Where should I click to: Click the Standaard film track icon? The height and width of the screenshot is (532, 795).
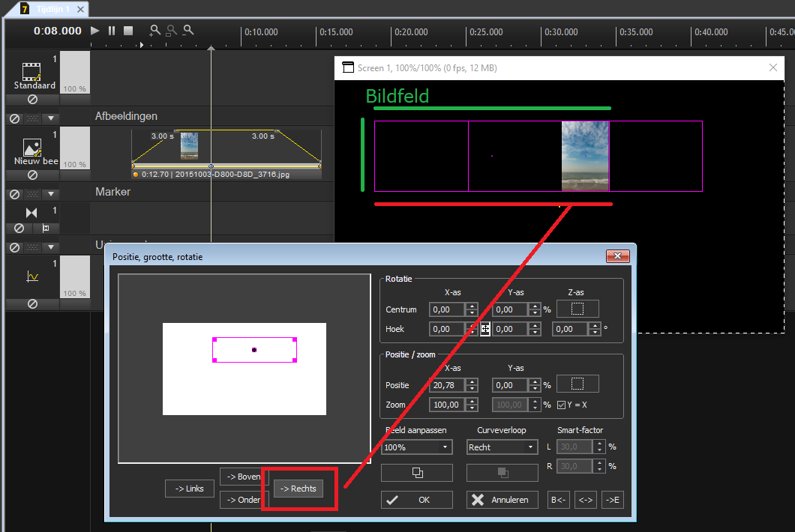(x=31, y=71)
